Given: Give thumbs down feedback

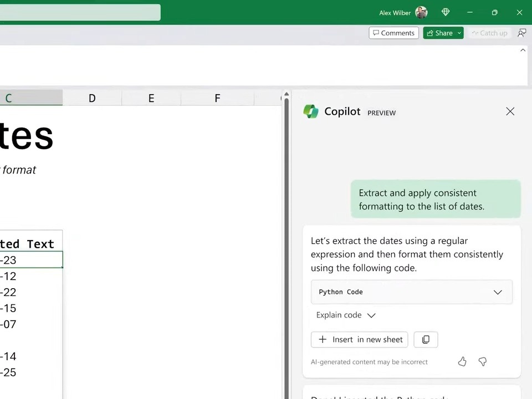Looking at the screenshot, I should pos(483,362).
